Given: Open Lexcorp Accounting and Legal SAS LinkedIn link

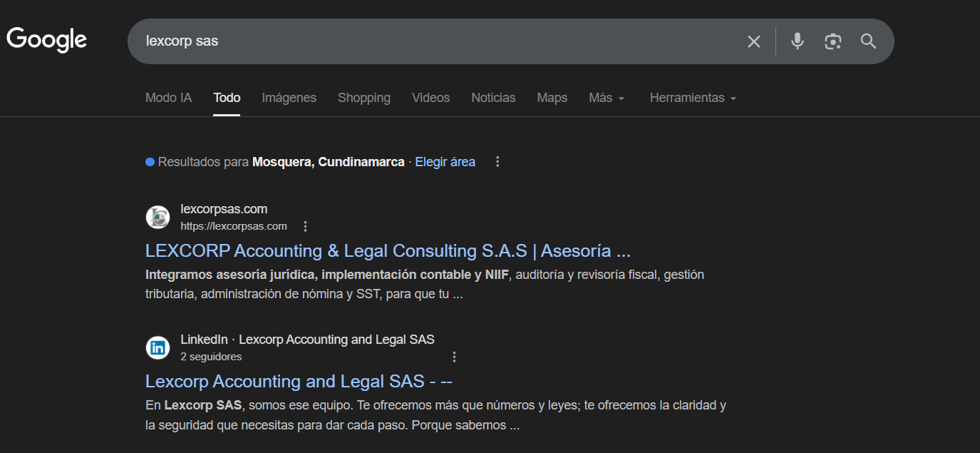Looking at the screenshot, I should pos(299,382).
